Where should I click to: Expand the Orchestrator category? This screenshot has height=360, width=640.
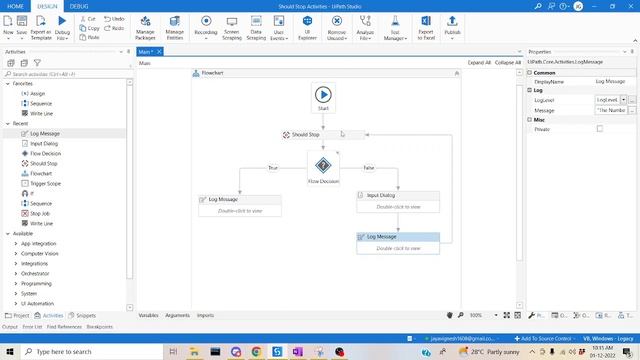click(16, 274)
